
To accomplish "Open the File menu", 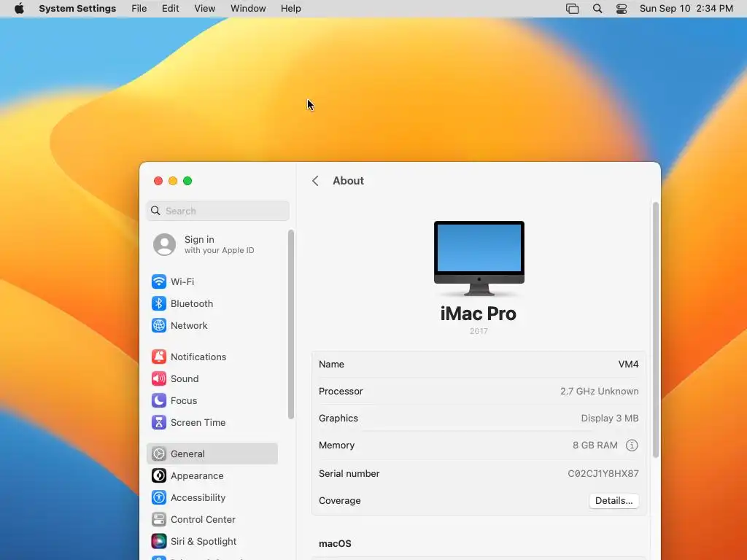I will tap(139, 9).
